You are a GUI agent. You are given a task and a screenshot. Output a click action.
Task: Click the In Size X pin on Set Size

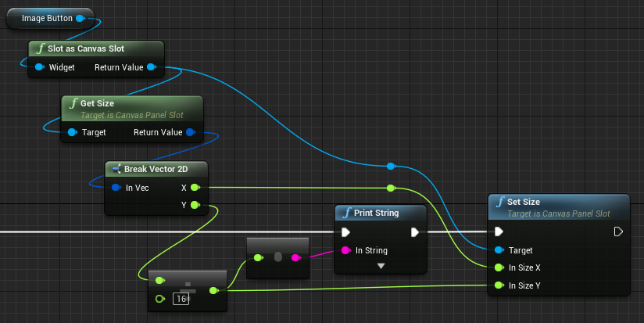pos(499,267)
